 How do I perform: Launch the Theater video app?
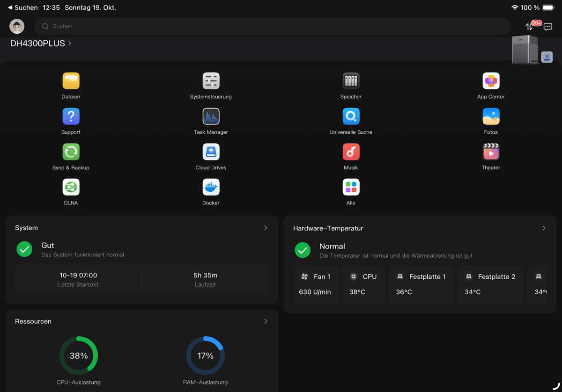click(490, 152)
